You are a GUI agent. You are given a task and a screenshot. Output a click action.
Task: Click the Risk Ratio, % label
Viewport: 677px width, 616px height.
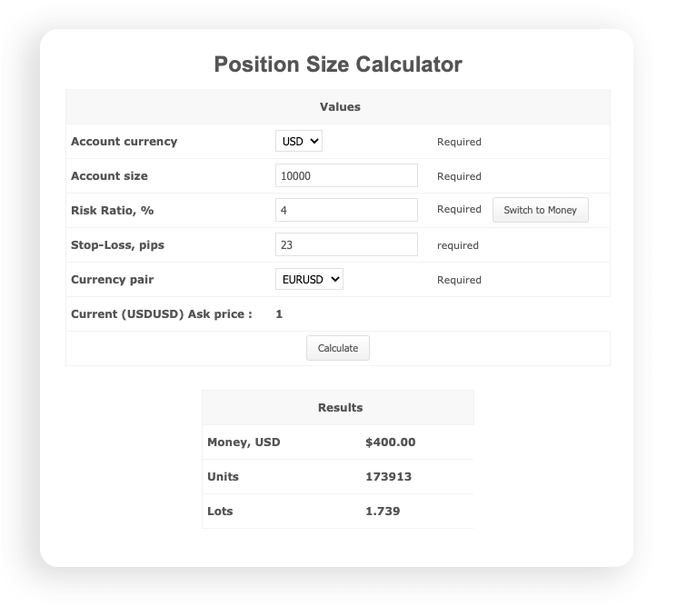tap(113, 211)
